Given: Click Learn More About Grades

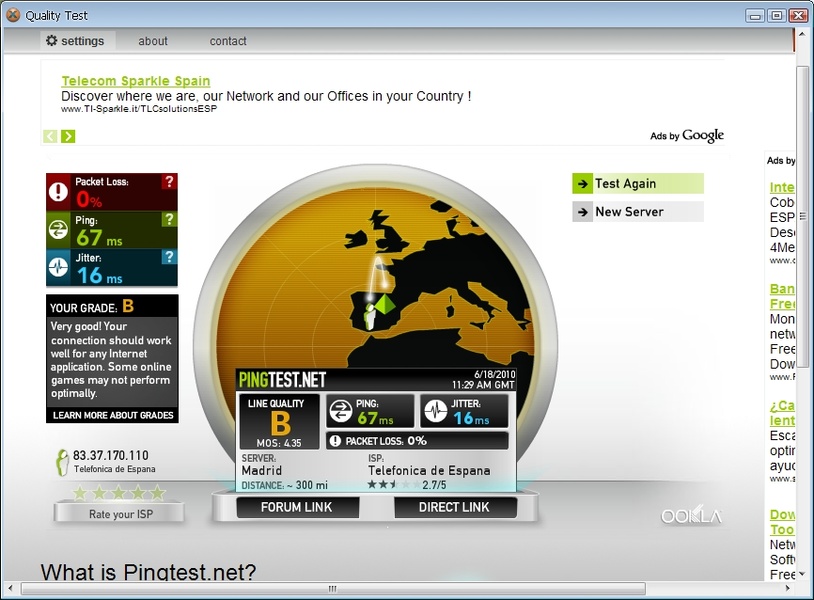Looking at the screenshot, I should tap(113, 415).
